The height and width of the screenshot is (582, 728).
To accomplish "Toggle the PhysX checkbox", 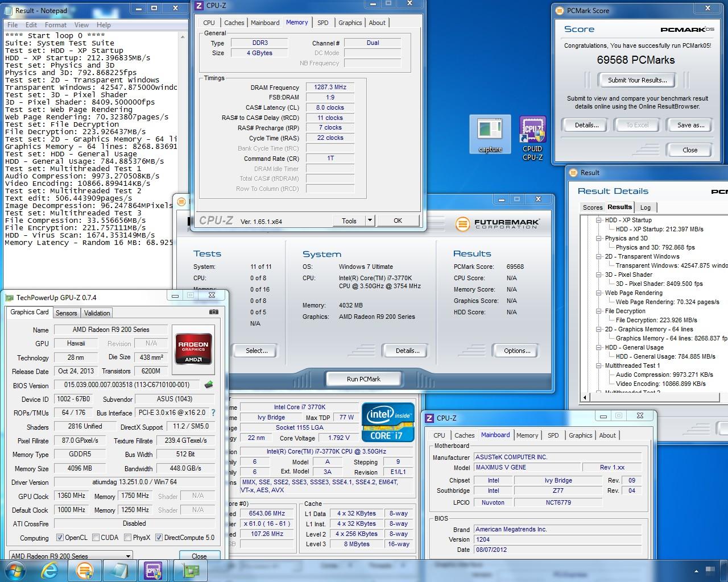I will pyautogui.click(x=128, y=537).
